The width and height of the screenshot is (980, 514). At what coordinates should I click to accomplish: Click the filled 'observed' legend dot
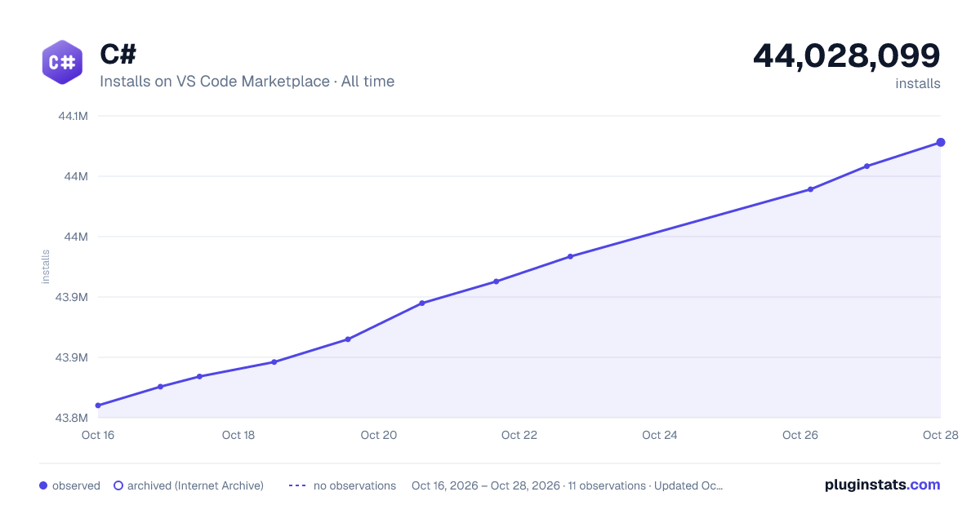[43, 485]
